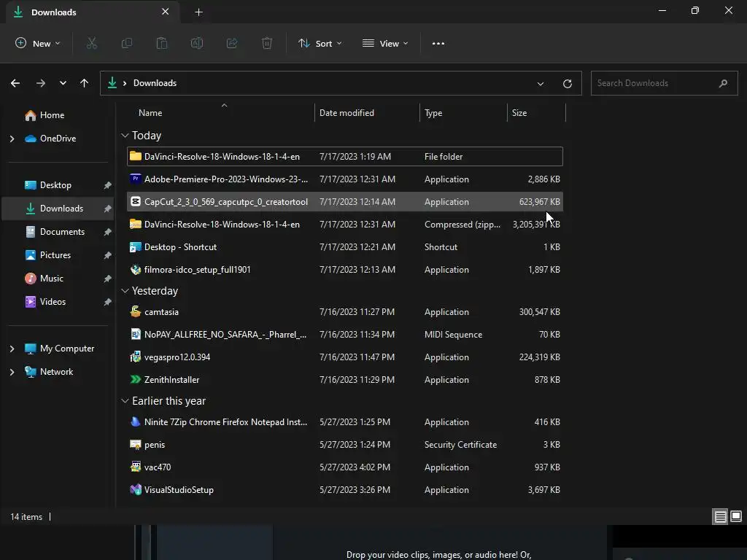
Task: Click the CapCut application file icon
Action: pos(135,202)
